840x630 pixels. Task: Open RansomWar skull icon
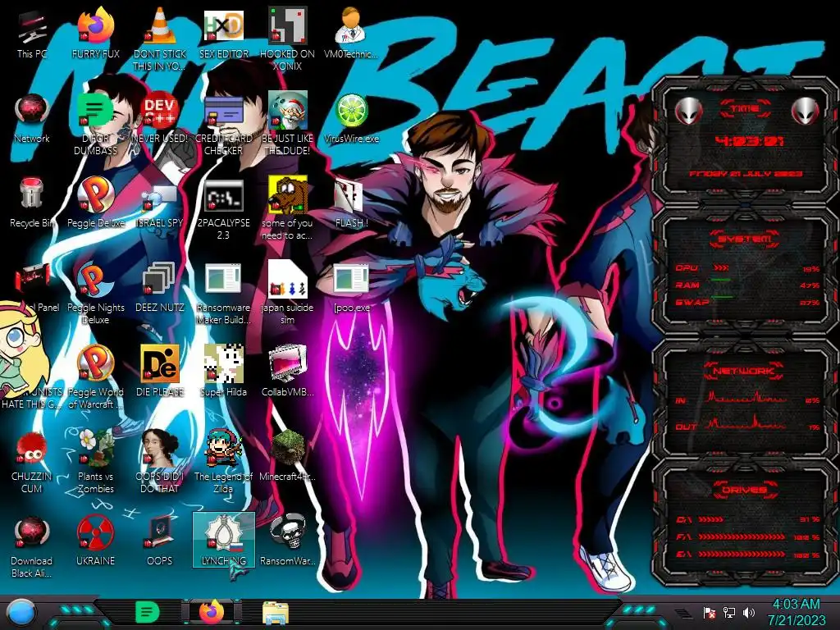287,540
